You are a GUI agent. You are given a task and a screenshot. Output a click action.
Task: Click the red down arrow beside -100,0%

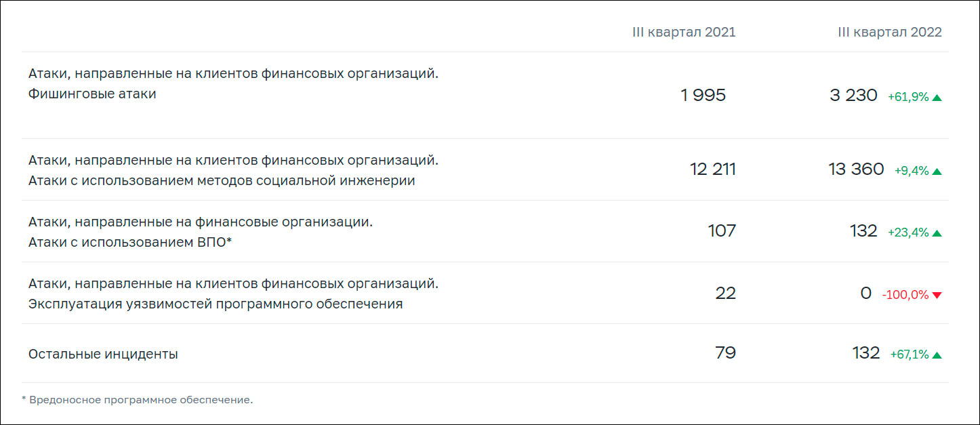(937, 295)
